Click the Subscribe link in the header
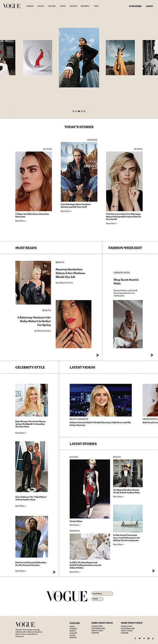 click(x=135, y=6)
